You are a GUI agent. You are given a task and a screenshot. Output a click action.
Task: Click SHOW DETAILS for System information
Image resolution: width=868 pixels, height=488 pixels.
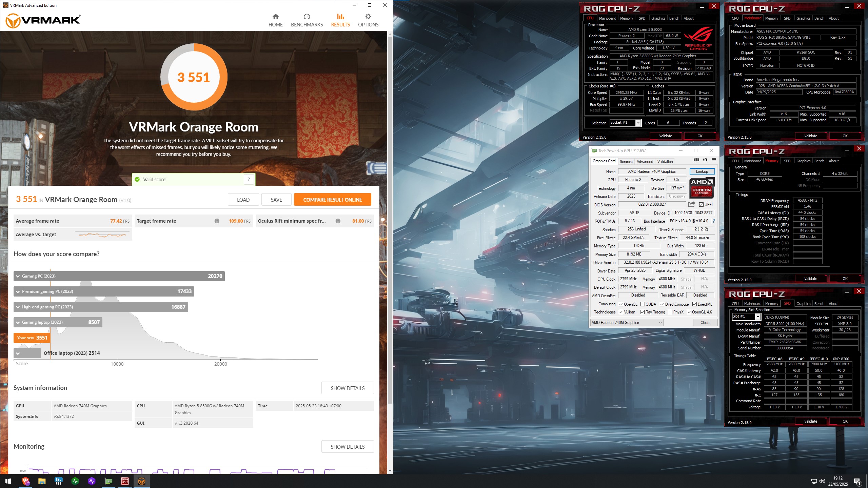[x=348, y=388]
